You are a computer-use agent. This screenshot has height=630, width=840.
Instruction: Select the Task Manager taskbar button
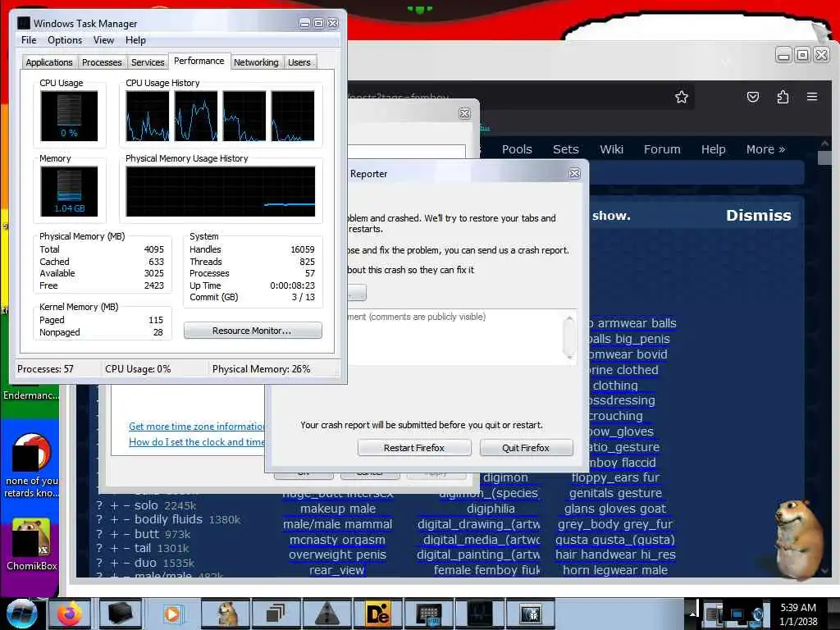pos(479,614)
